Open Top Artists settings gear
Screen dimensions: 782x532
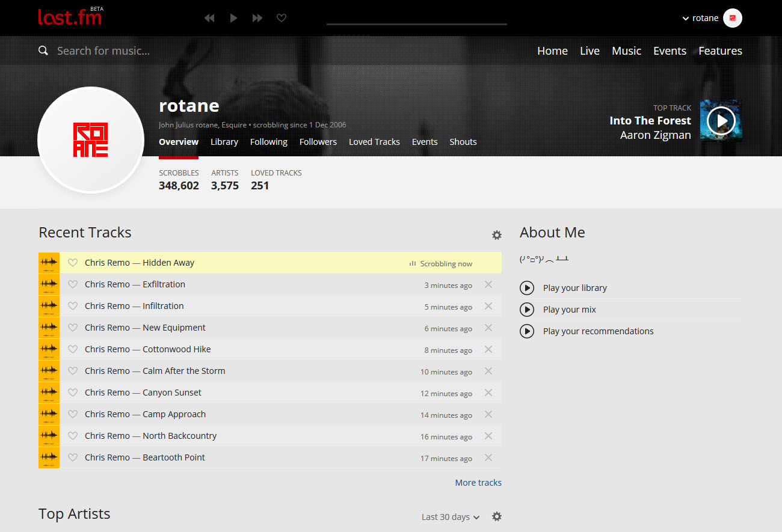[497, 516]
